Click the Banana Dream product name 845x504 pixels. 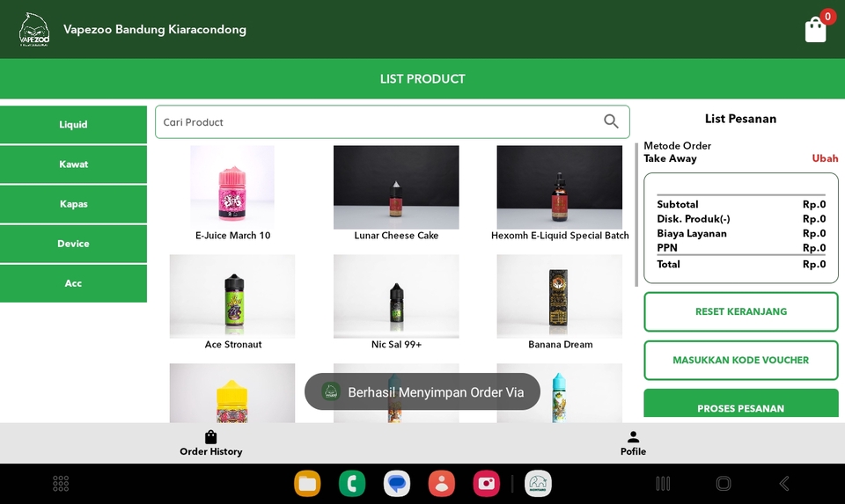(x=560, y=345)
